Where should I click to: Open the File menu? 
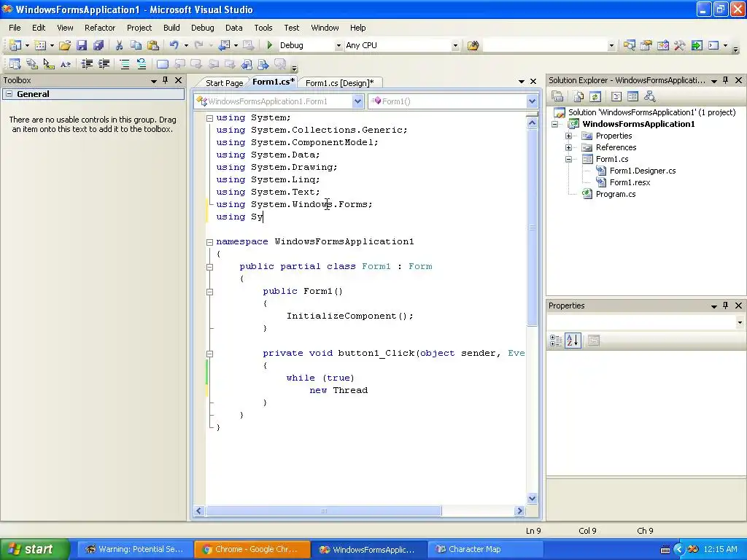(15, 28)
